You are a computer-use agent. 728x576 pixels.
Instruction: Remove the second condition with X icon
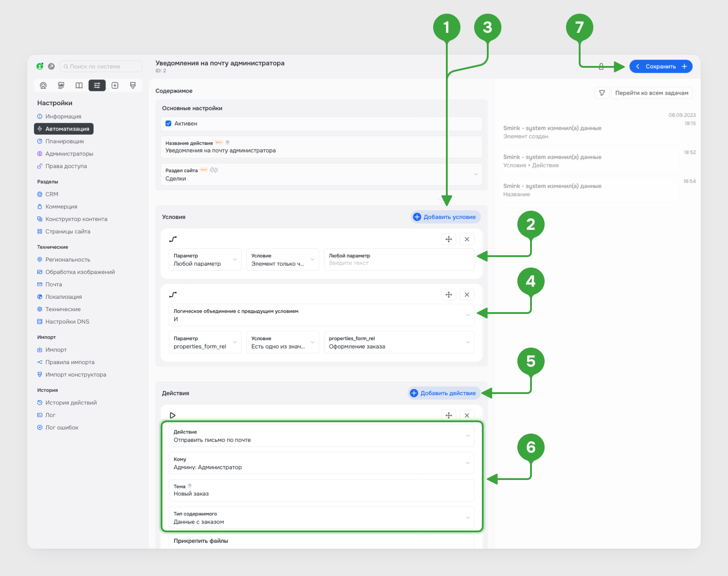tap(467, 295)
